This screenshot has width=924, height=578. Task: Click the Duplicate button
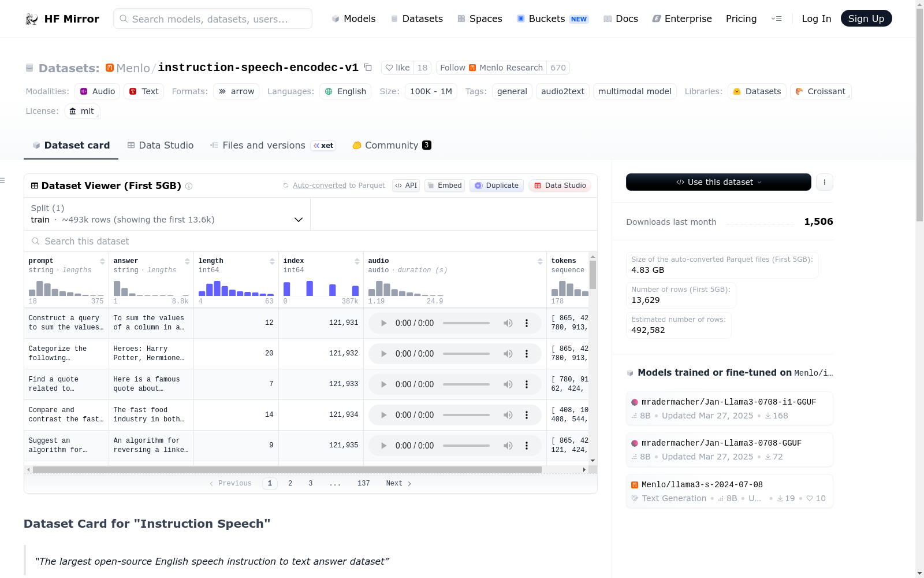point(497,186)
